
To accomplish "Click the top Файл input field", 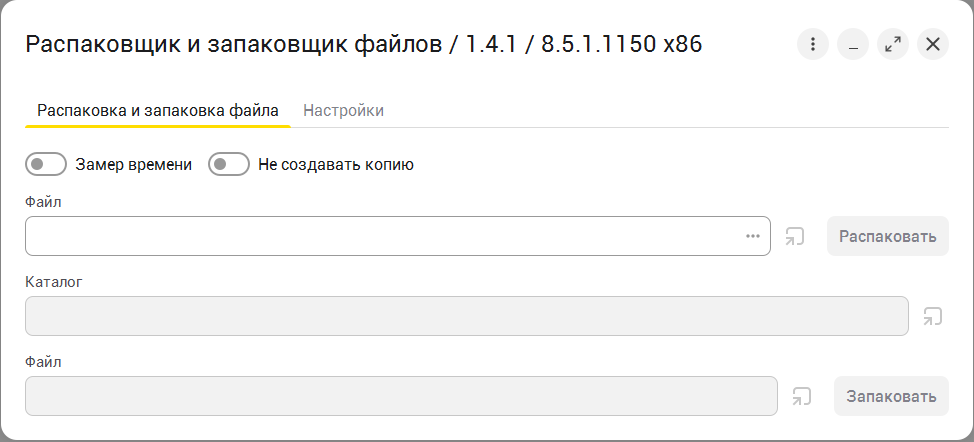I will 380,236.
